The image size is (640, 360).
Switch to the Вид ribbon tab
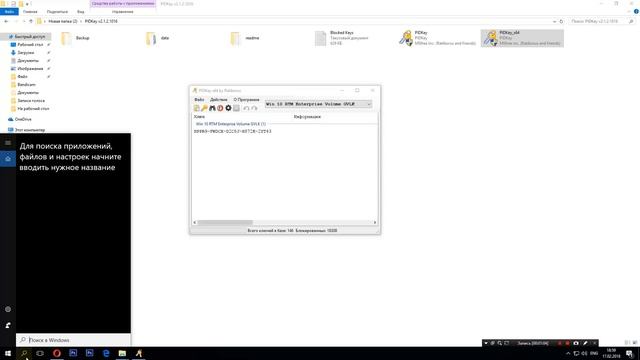coord(80,12)
